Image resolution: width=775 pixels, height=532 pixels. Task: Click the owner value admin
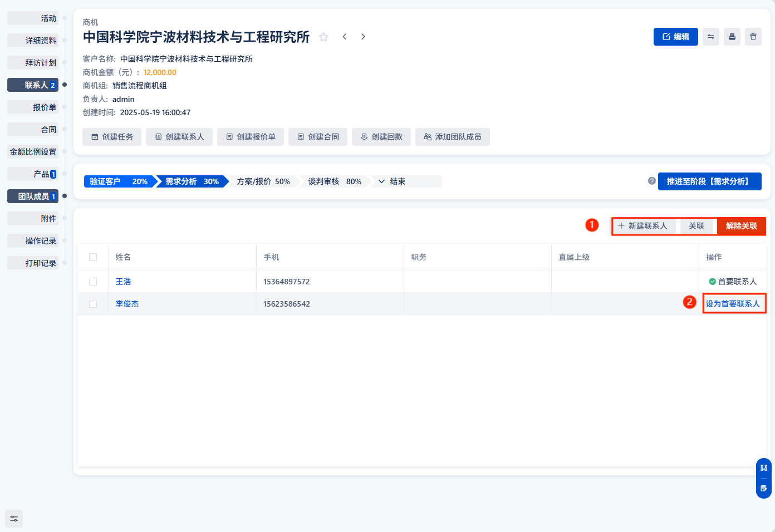coord(124,99)
